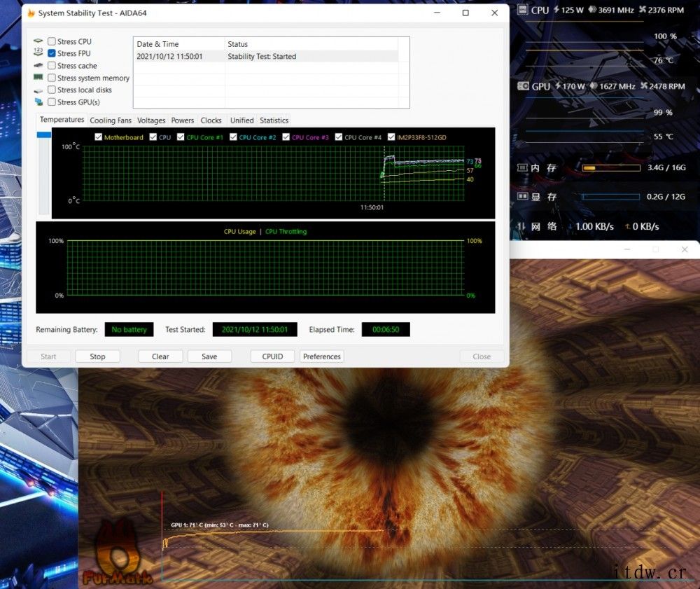
Task: Click the monitor icon beside Stress GPU(s)
Action: tap(38, 102)
